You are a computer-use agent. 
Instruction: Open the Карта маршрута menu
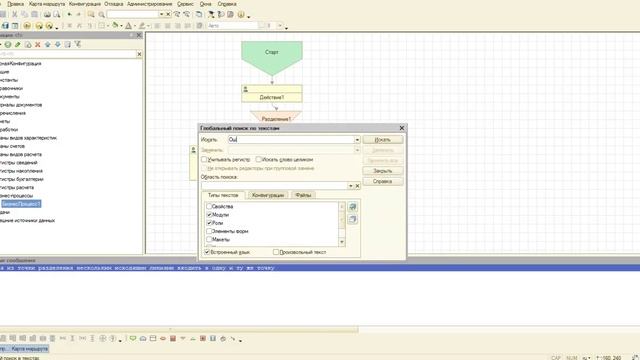pos(47,4)
